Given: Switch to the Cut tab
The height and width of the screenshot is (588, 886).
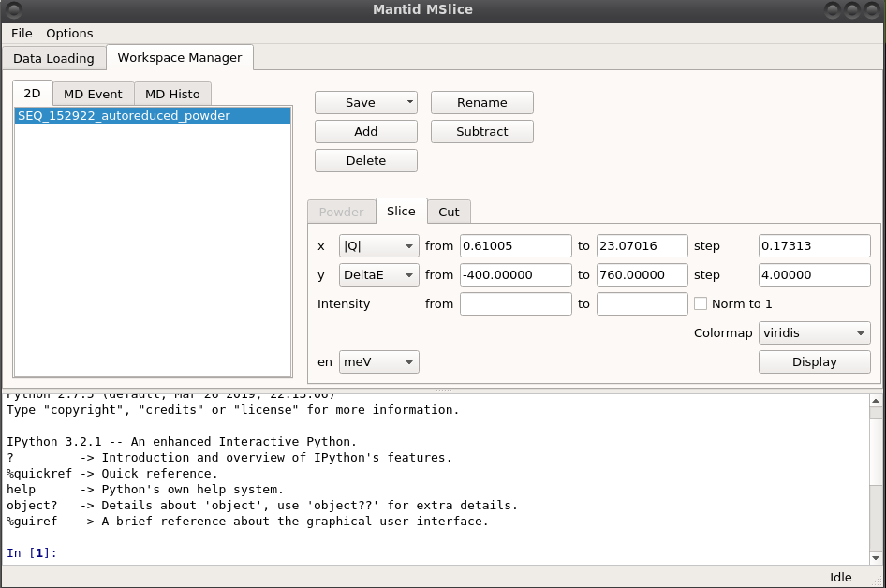Looking at the screenshot, I should point(449,213).
